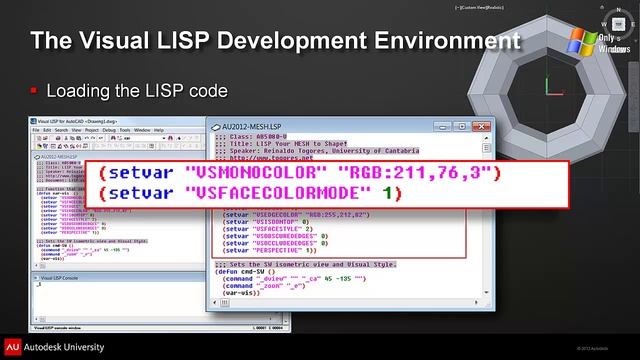The width and height of the screenshot is (640, 360).
Task: Click the Replace toolbar icon
Action: tap(120, 138)
